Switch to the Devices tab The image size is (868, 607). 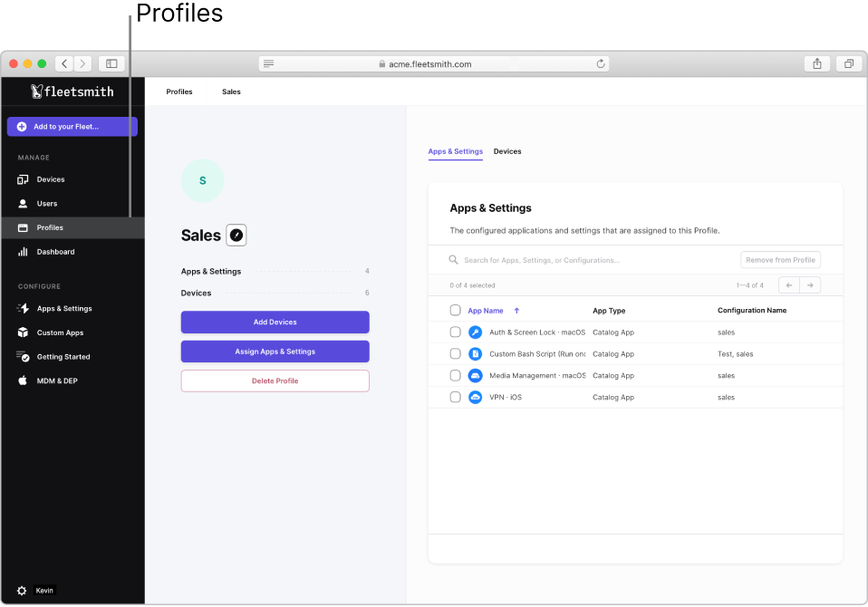pos(507,151)
